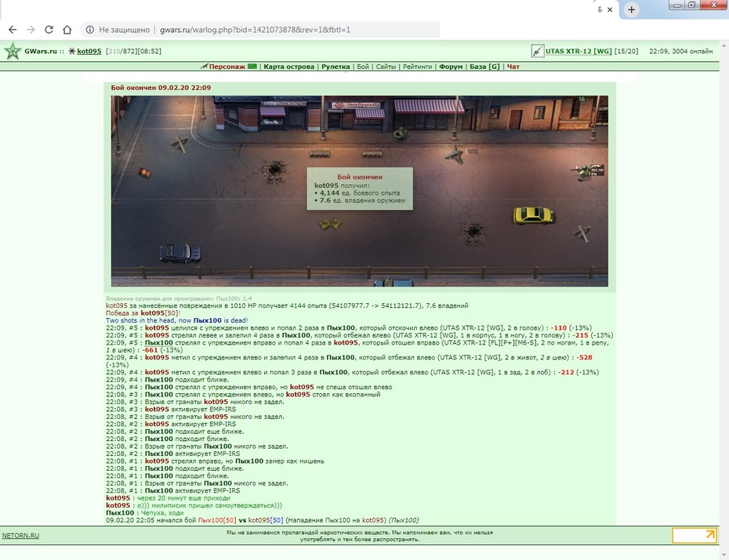Reload the page with refresh icon
The height and width of the screenshot is (560, 729).
(49, 30)
